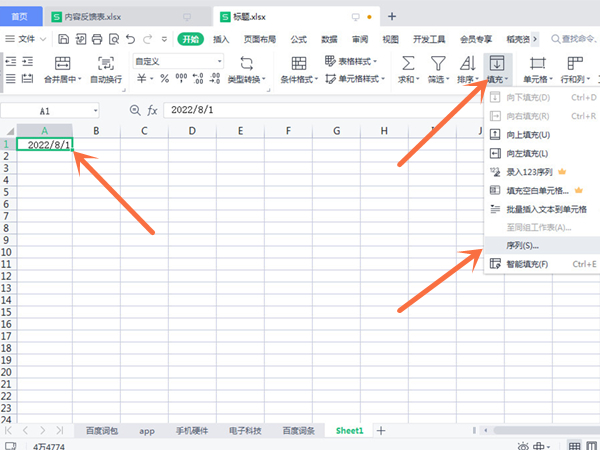
Task: Click the 合并居中 merge cells icon
Action: pos(59,62)
